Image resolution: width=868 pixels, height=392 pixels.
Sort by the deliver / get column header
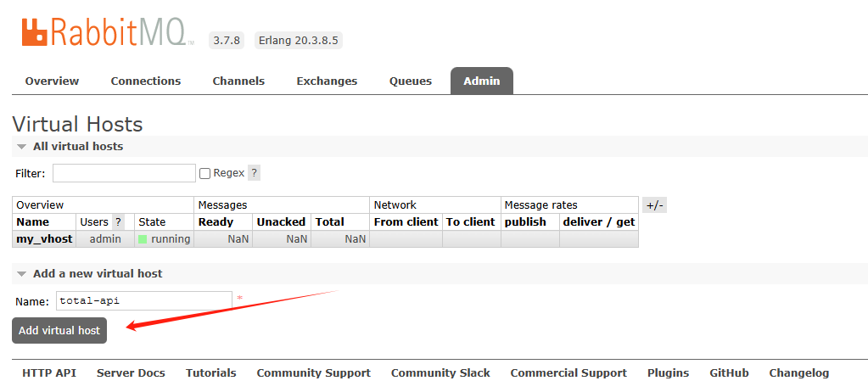(599, 222)
